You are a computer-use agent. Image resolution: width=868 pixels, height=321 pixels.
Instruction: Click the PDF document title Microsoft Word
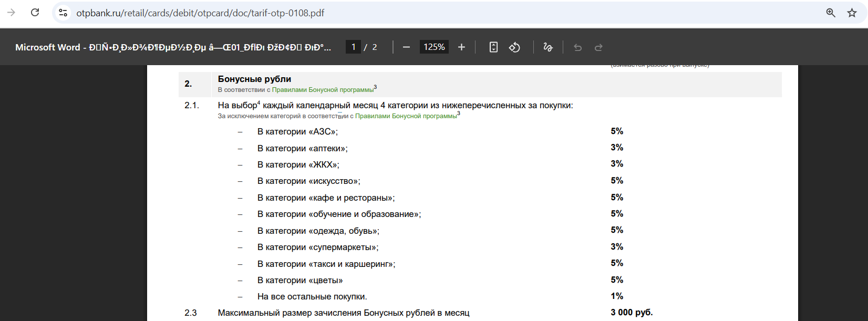pos(173,47)
